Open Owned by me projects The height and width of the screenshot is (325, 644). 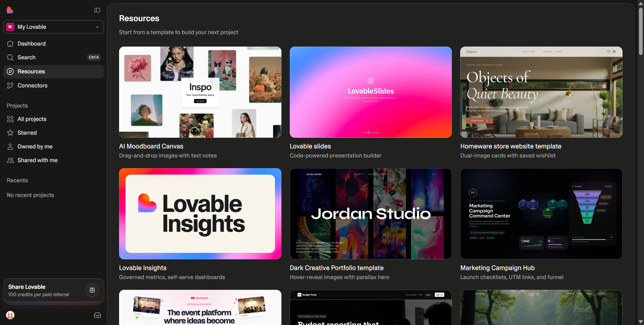(54, 146)
